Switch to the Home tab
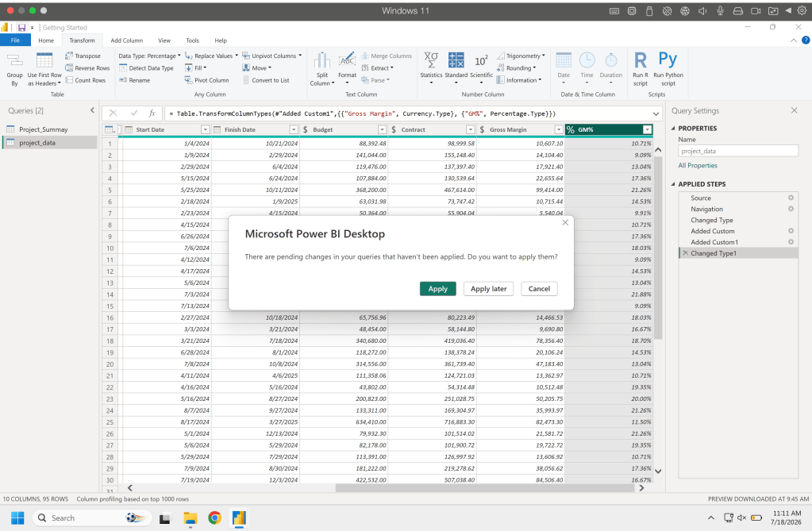 46,40
